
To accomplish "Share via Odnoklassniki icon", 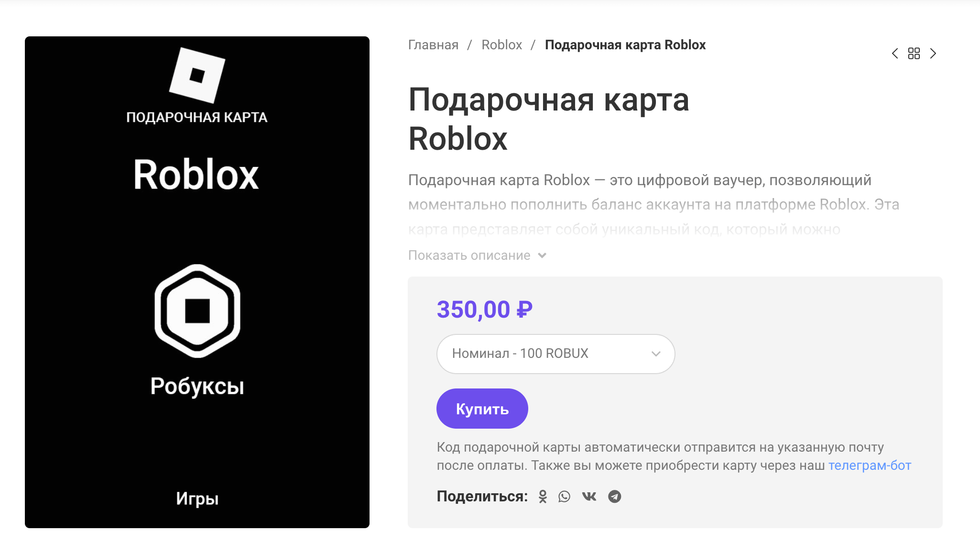I will [543, 497].
